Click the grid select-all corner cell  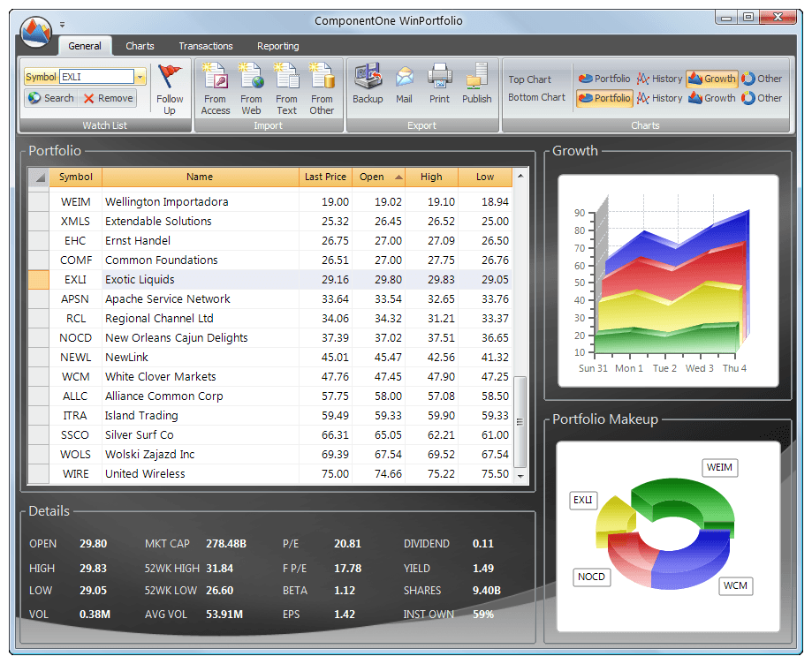[39, 177]
